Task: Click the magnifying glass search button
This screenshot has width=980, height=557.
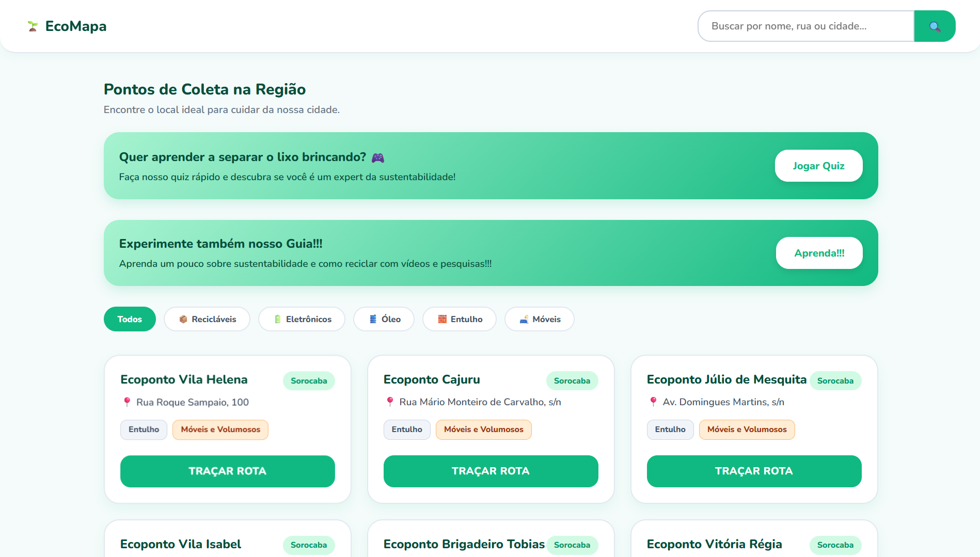Action: coord(935,26)
